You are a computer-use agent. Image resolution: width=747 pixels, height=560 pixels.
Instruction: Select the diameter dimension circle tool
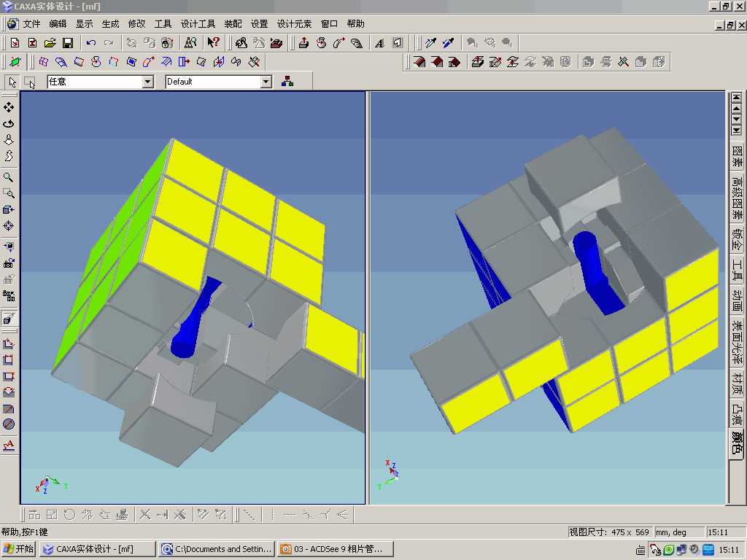(9, 424)
